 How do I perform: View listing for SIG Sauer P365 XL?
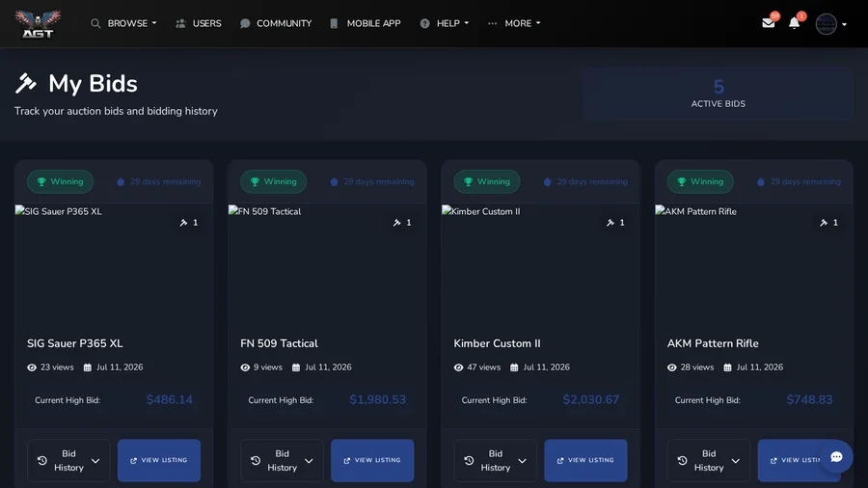click(159, 460)
